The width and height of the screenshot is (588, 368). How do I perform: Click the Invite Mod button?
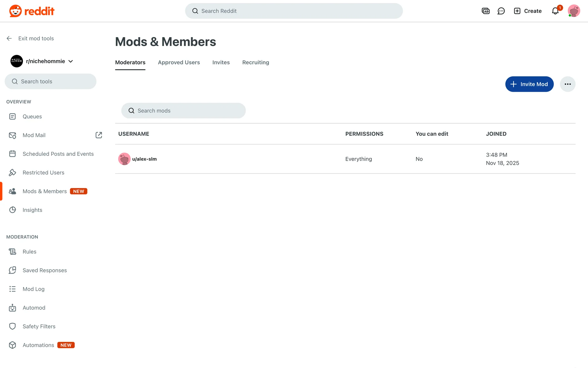(529, 84)
